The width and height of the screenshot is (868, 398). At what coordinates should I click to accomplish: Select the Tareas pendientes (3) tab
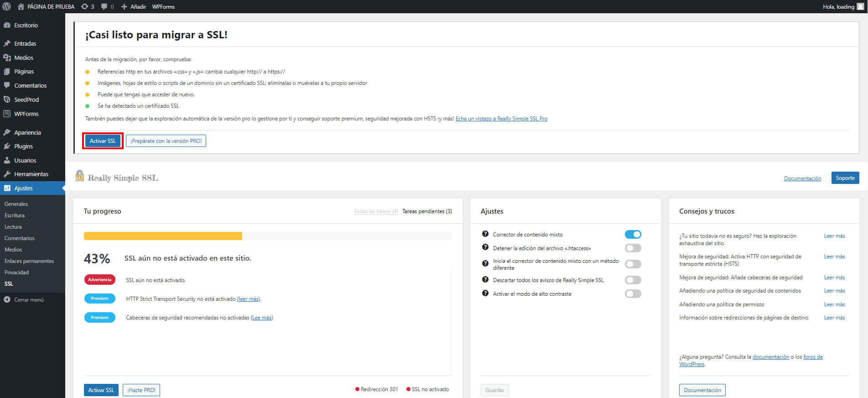click(x=427, y=211)
